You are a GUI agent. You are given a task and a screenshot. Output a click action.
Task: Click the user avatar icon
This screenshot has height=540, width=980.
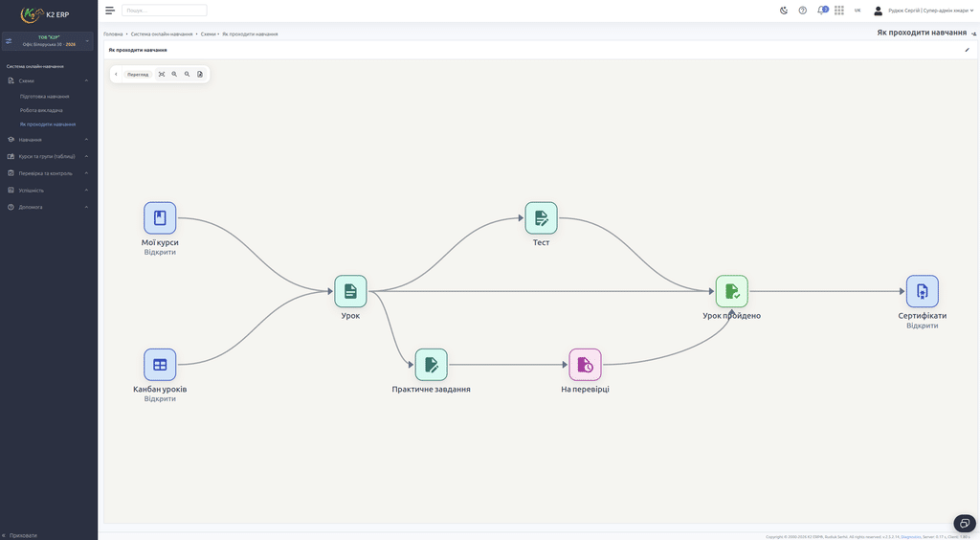point(879,10)
